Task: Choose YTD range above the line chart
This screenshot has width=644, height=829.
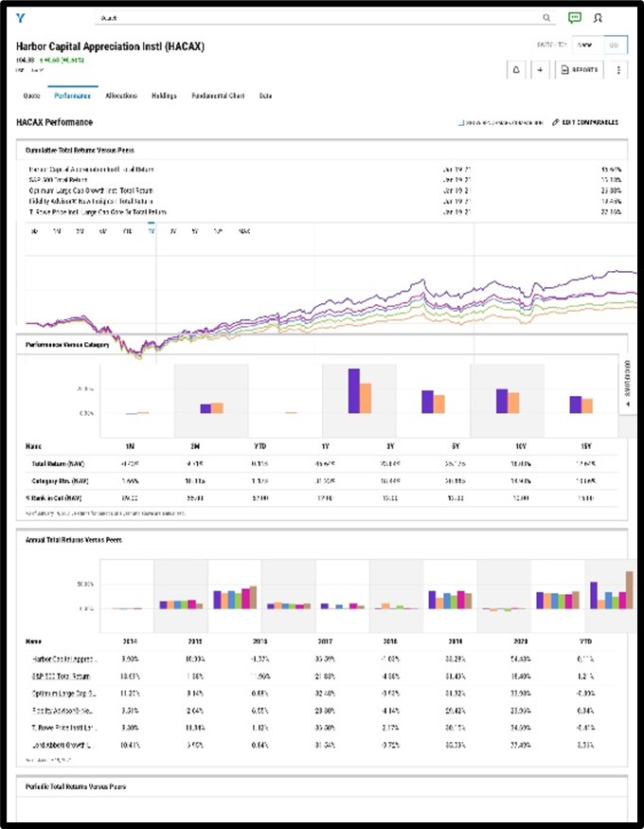Action: pos(127,231)
